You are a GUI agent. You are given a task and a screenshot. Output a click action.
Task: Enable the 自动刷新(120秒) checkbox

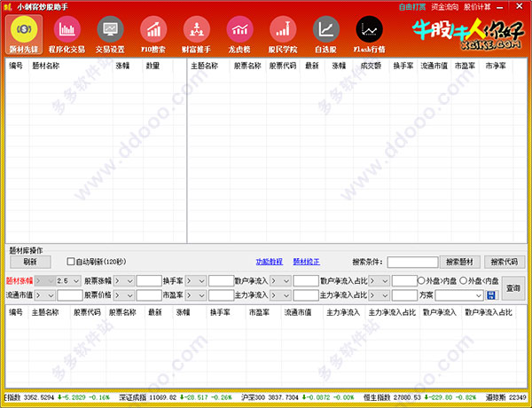click(71, 262)
